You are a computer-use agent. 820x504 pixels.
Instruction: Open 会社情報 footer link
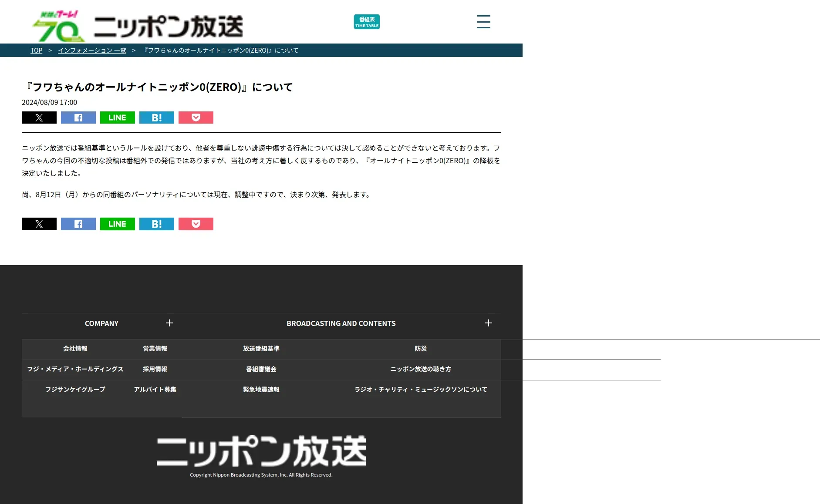pos(75,349)
